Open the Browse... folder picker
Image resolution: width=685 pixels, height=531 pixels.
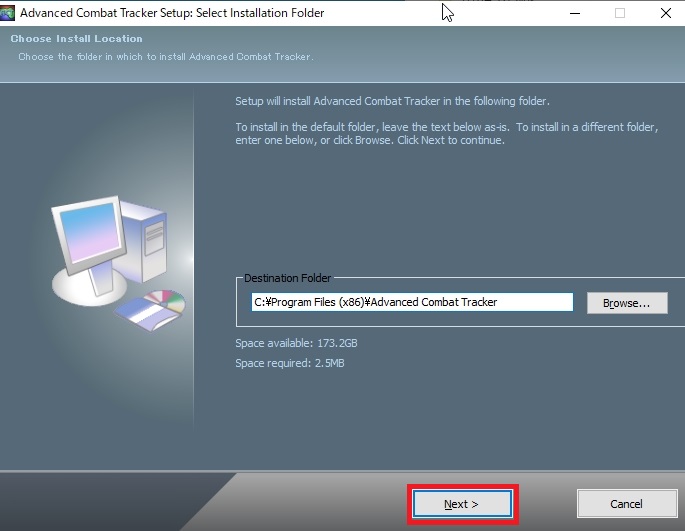(x=627, y=303)
